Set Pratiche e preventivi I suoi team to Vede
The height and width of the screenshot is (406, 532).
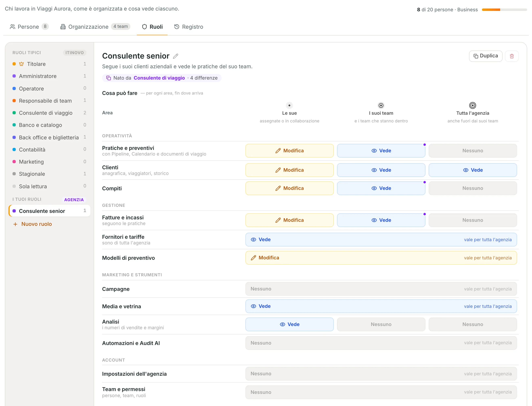pyautogui.click(x=381, y=150)
